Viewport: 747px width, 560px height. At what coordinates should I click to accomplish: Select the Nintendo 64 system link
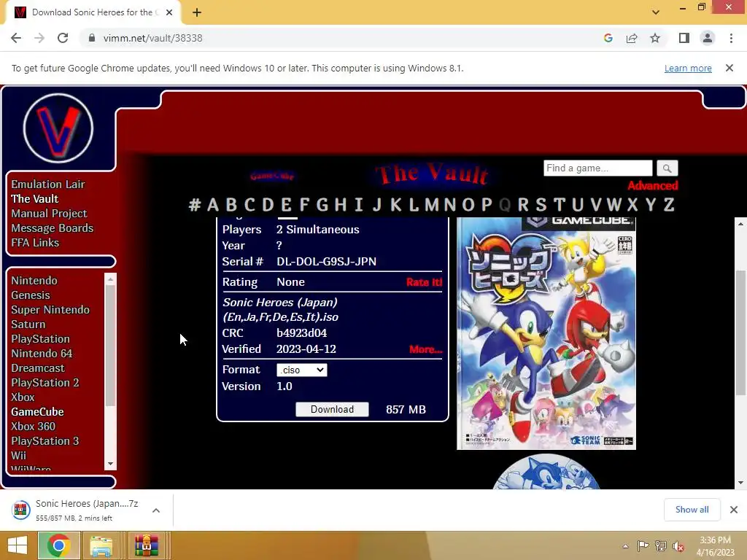click(x=42, y=354)
